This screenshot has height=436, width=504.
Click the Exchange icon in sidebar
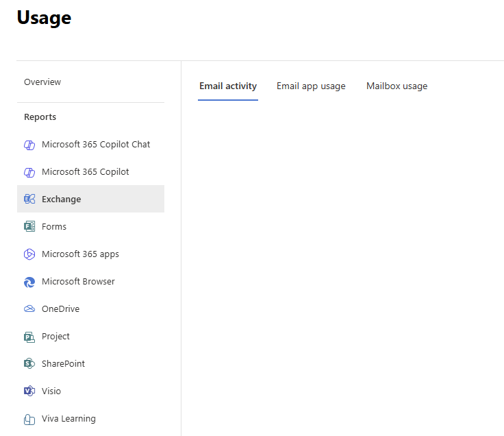click(x=29, y=199)
